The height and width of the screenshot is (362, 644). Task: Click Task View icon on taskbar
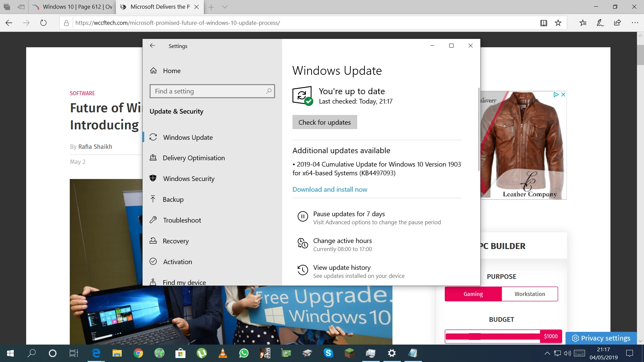(x=74, y=353)
